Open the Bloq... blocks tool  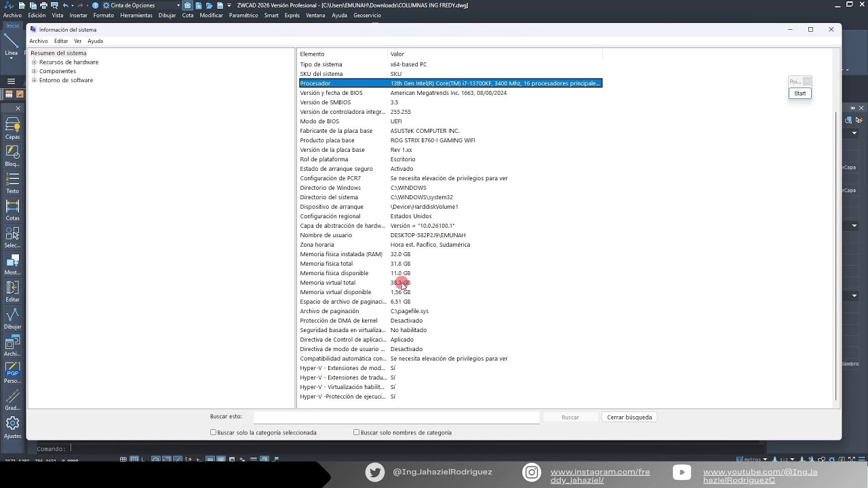(x=12, y=155)
